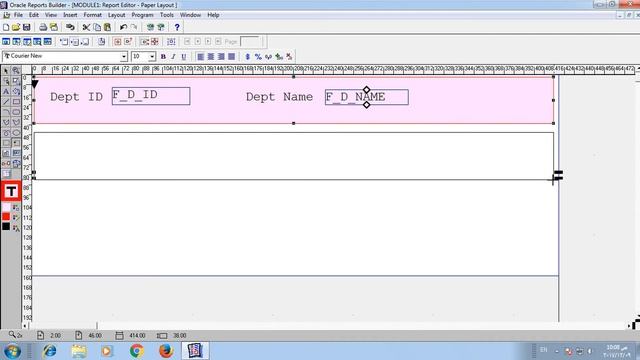Add a decimal place button

[x=279, y=56]
